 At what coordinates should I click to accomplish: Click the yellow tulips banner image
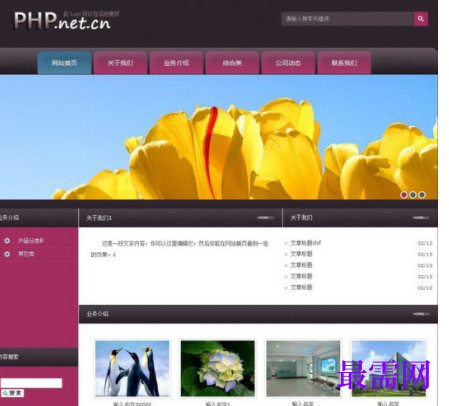pyautogui.click(x=219, y=137)
